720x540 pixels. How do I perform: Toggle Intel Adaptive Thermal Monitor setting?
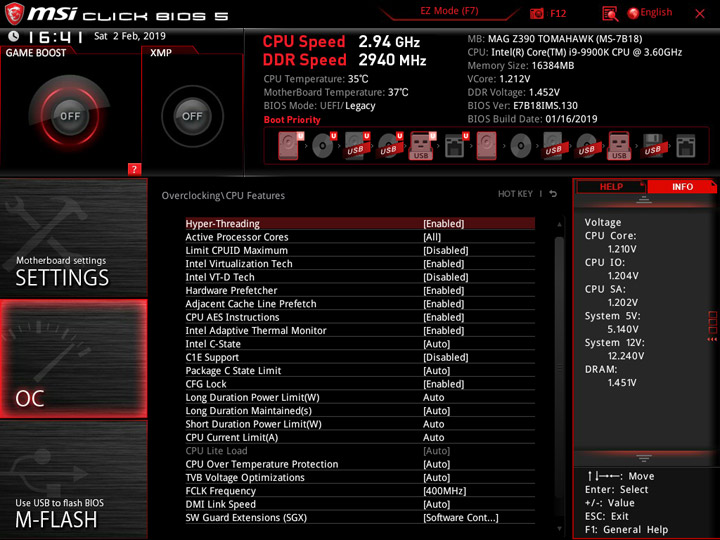(x=360, y=330)
